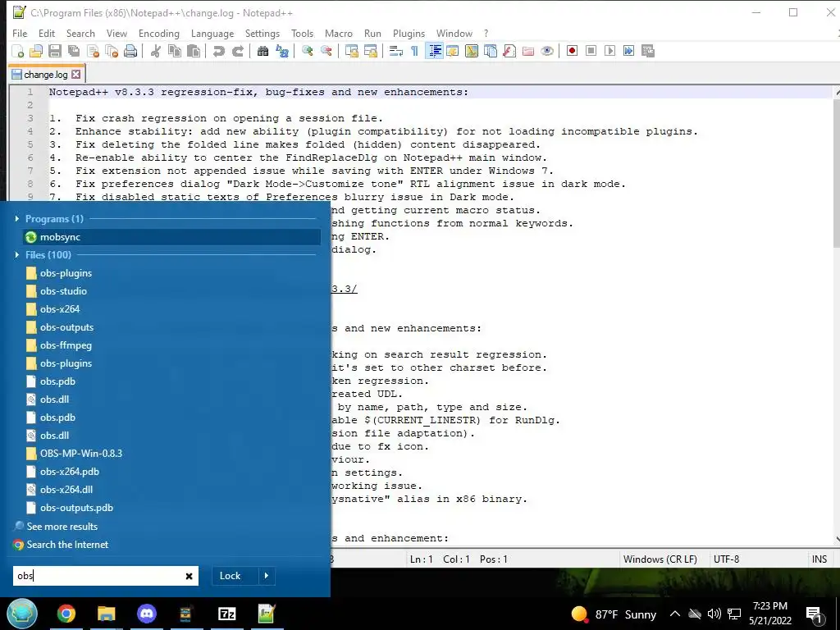Click the Replace toolbar icon
Image resolution: width=840 pixels, height=630 pixels.
[x=282, y=52]
